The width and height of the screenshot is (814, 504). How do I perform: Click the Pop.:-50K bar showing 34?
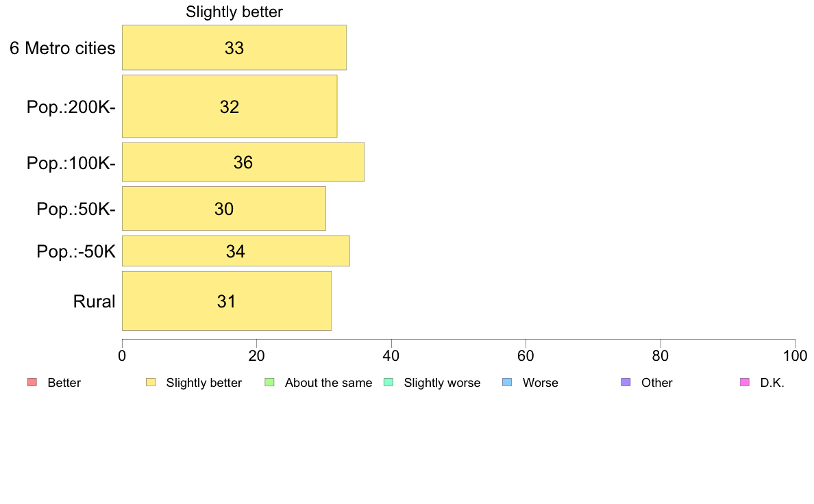click(x=235, y=251)
